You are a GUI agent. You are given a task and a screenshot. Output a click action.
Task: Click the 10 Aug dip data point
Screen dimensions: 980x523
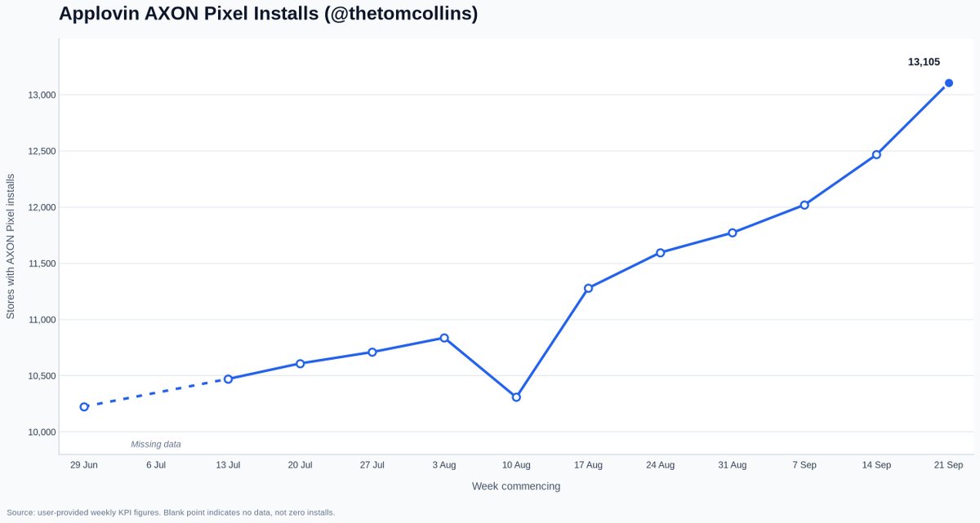tap(516, 397)
